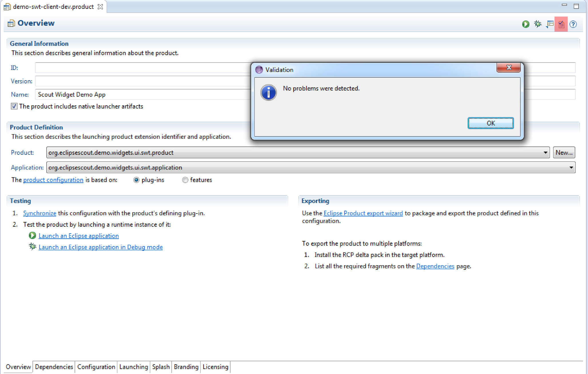Click the Overview page heading icon

(11, 23)
